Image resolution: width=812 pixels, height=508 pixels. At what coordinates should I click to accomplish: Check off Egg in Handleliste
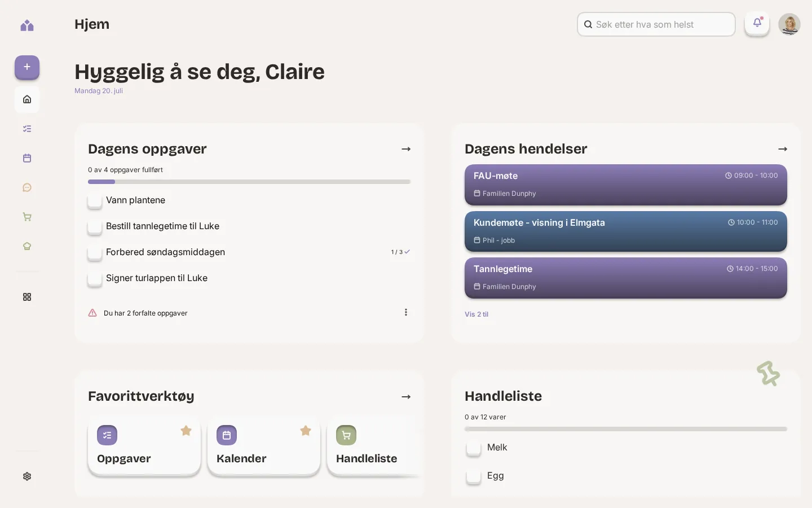point(474,476)
